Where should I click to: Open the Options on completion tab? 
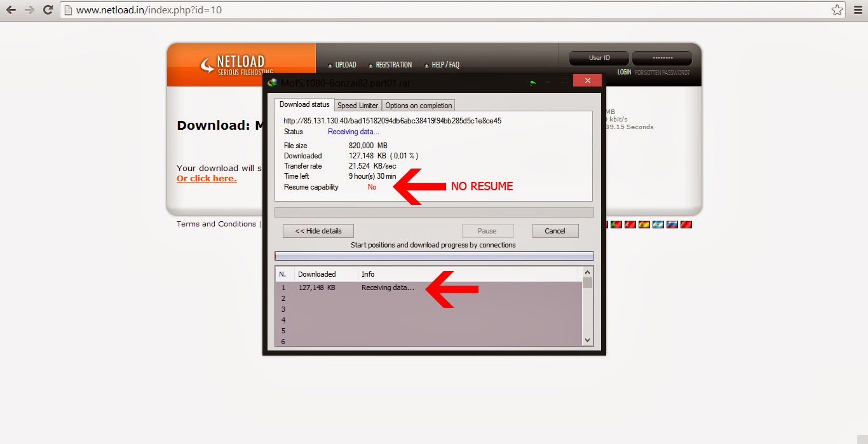[417, 105]
